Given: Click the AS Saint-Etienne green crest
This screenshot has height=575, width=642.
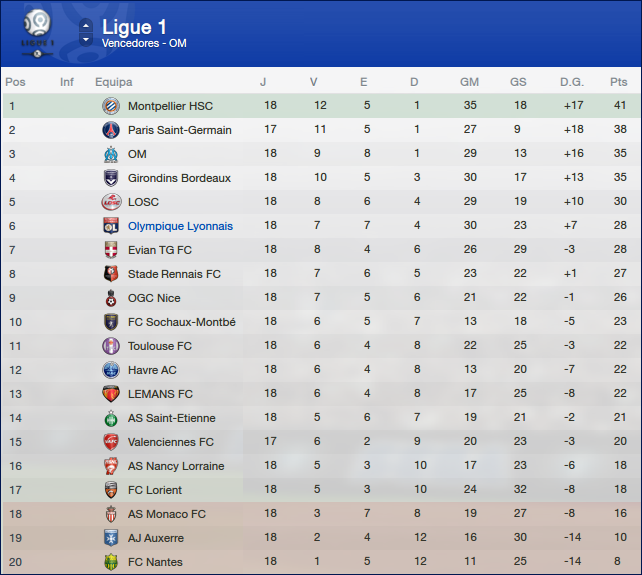Looking at the screenshot, I should [x=110, y=418].
